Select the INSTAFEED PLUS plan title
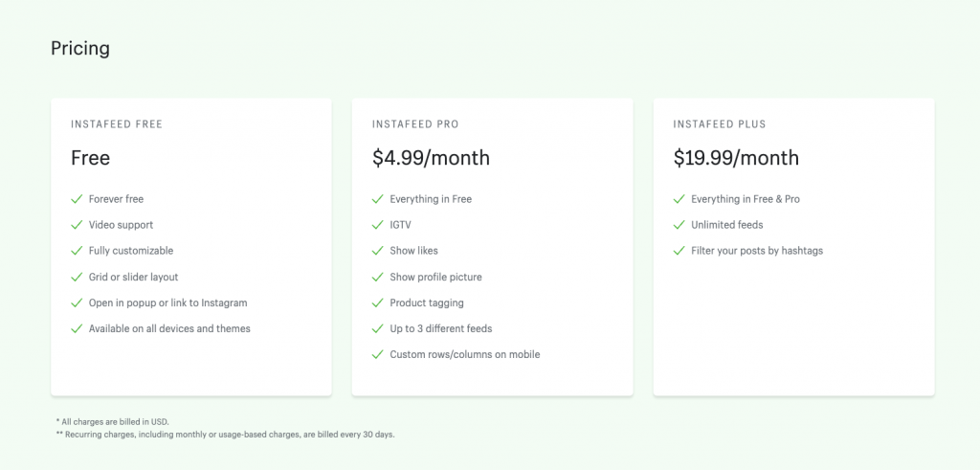Viewport: 980px width, 470px height. click(720, 124)
